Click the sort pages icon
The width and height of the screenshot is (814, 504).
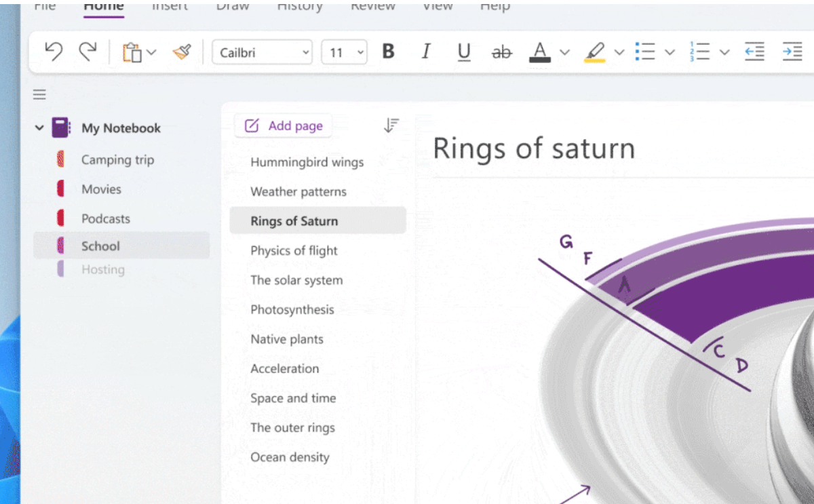(x=391, y=125)
